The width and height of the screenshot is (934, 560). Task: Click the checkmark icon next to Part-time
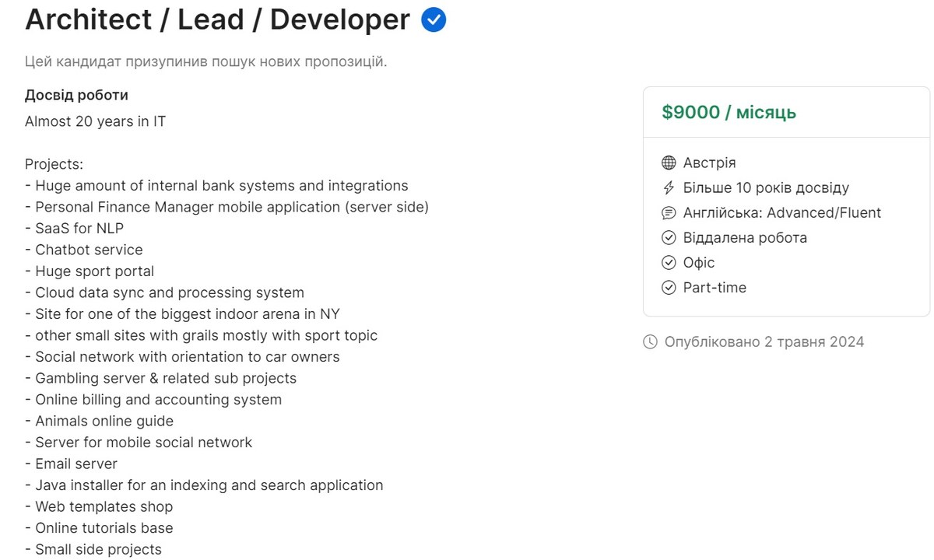(x=669, y=287)
